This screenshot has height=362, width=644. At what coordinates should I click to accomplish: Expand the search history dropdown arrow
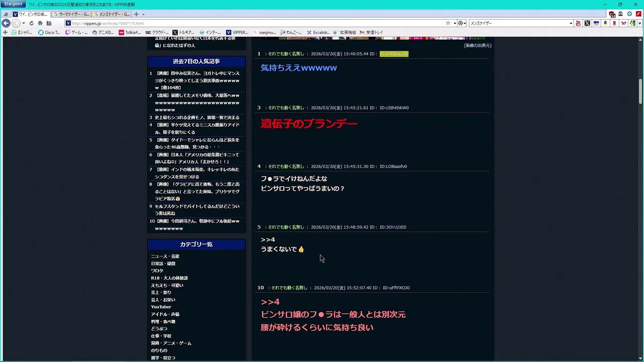(571, 23)
